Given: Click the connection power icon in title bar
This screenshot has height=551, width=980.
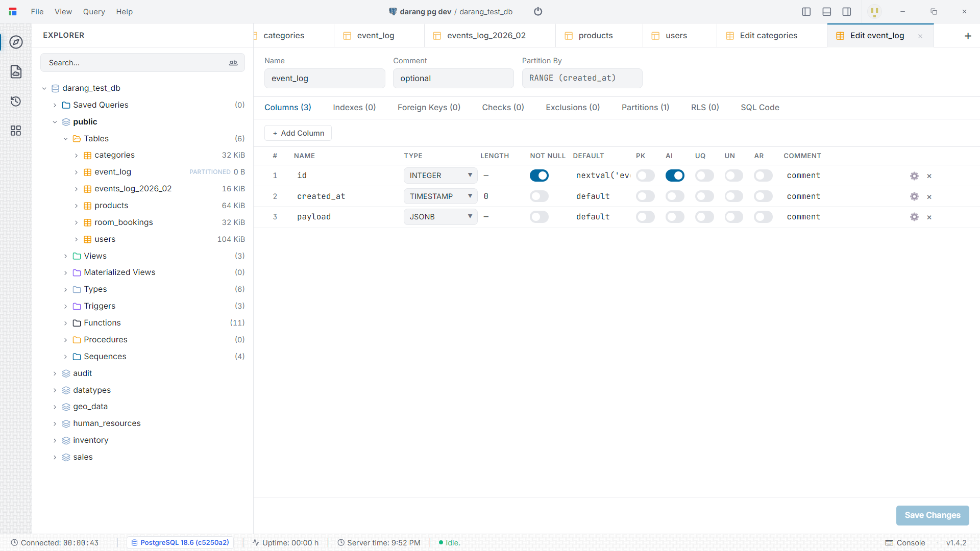Looking at the screenshot, I should (538, 11).
